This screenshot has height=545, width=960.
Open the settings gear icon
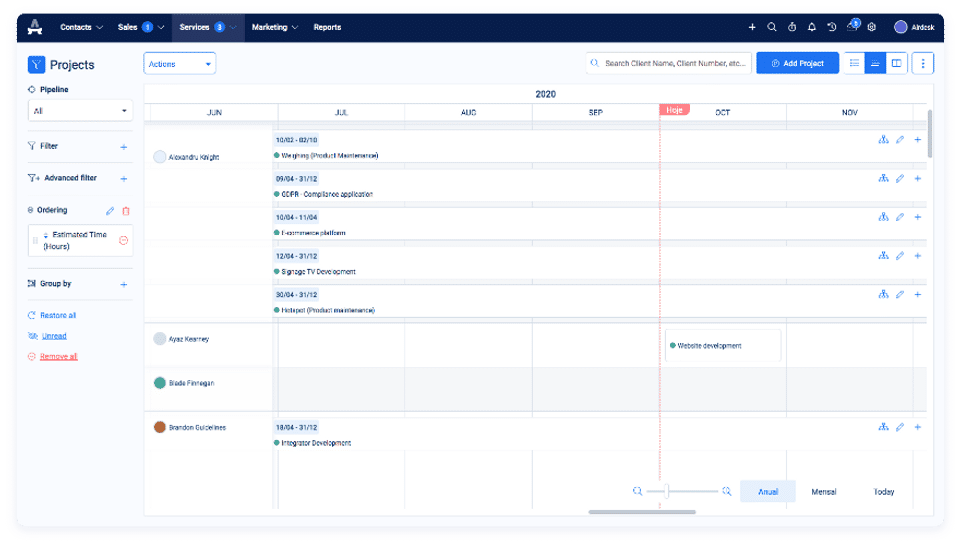tap(872, 27)
